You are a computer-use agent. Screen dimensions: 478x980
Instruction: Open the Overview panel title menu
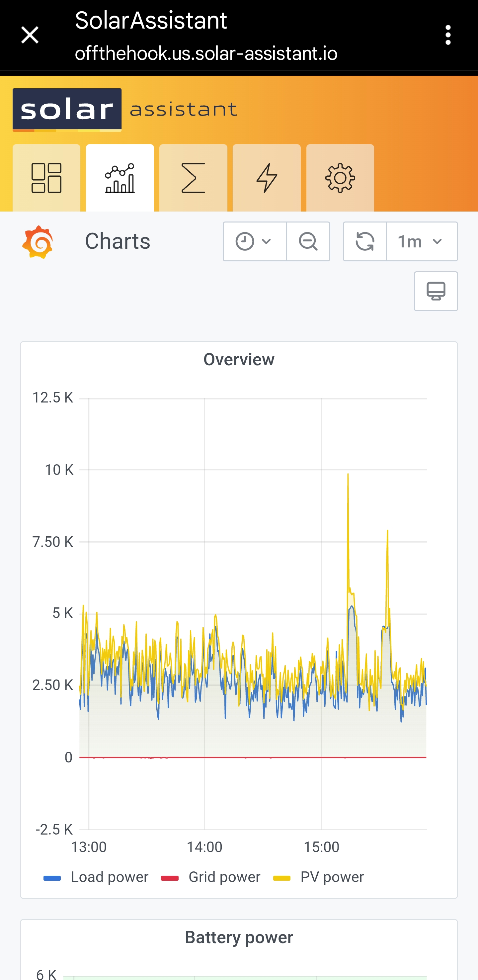(x=239, y=360)
